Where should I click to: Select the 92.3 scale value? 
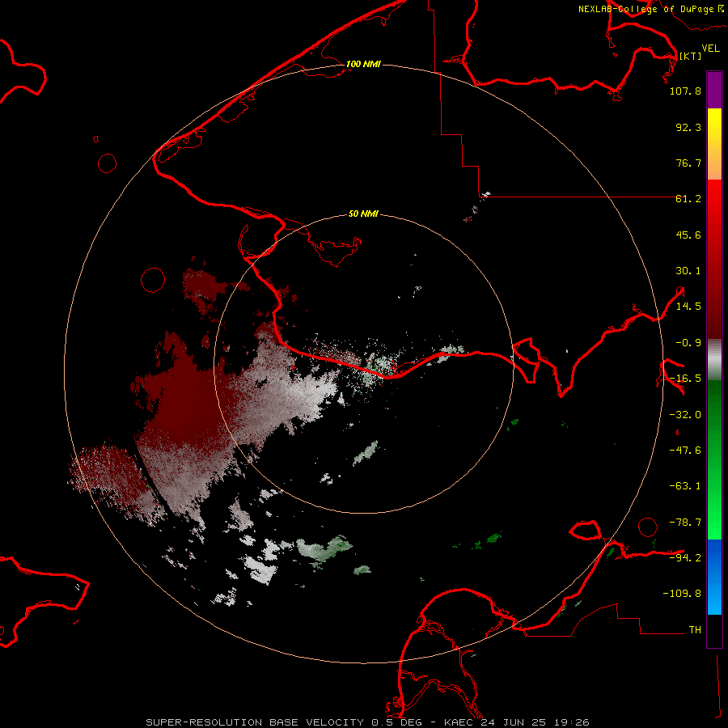click(x=688, y=127)
